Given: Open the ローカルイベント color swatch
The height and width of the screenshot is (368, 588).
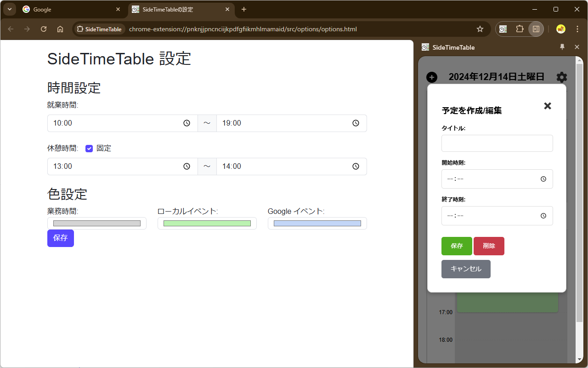Looking at the screenshot, I should [x=207, y=223].
